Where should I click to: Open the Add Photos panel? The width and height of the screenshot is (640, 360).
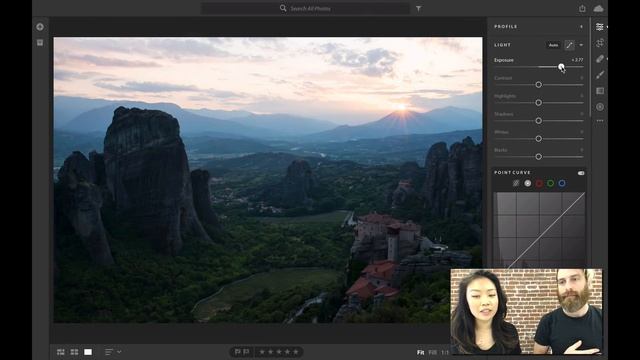click(x=40, y=27)
